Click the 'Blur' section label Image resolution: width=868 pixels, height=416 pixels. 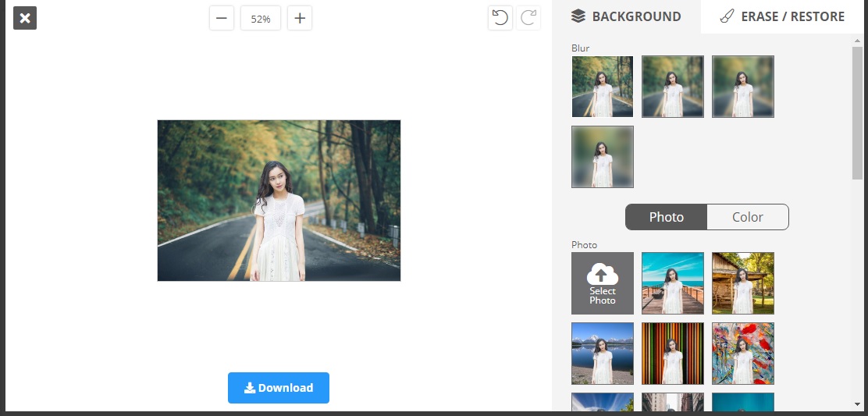coord(580,48)
